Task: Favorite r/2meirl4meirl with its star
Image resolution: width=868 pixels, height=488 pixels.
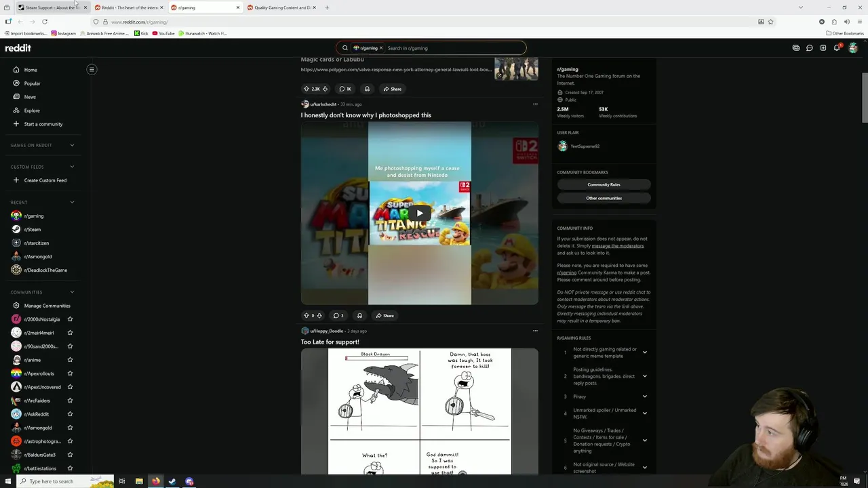Action: click(x=70, y=333)
